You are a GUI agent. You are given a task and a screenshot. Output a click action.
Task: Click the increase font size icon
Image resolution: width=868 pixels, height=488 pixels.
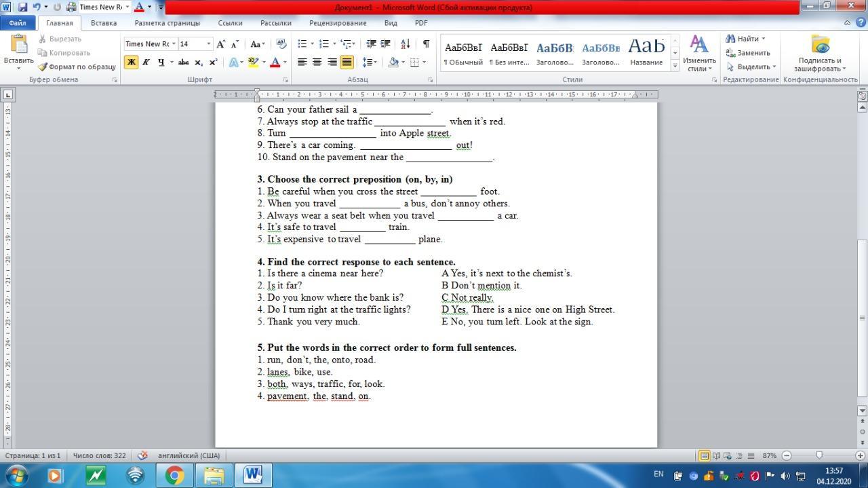220,44
